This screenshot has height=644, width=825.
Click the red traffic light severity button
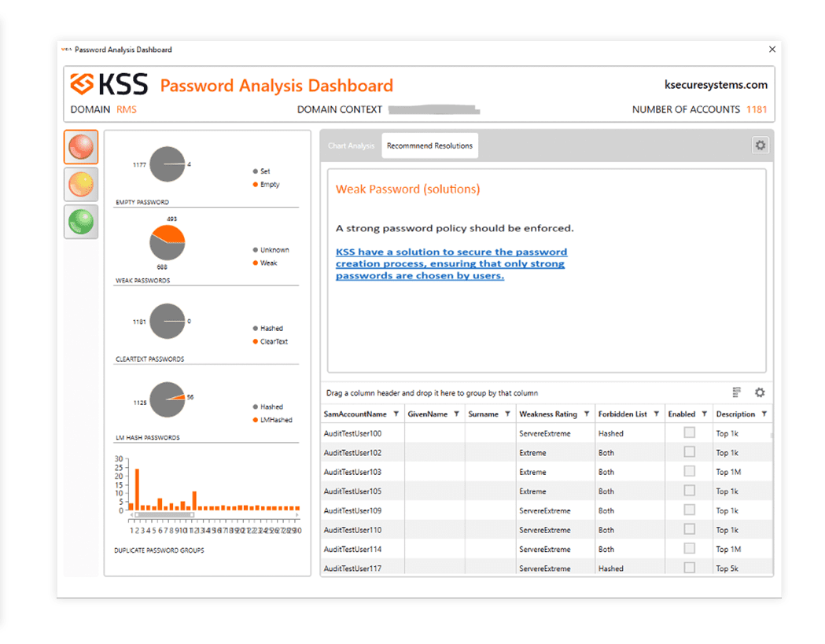click(81, 147)
